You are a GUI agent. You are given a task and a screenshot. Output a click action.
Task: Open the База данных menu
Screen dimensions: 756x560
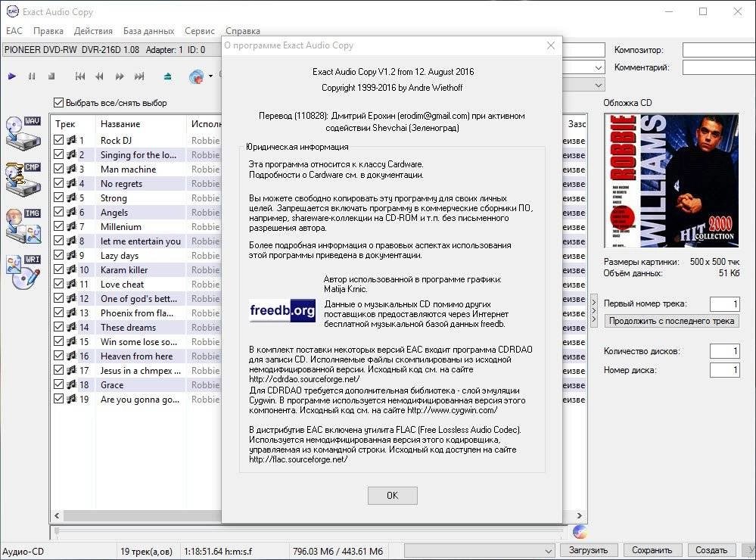(148, 31)
